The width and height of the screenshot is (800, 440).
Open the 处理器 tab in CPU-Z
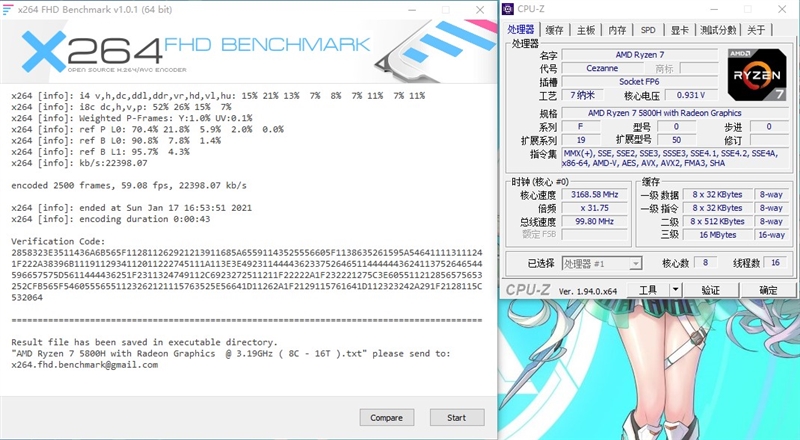tap(521, 30)
